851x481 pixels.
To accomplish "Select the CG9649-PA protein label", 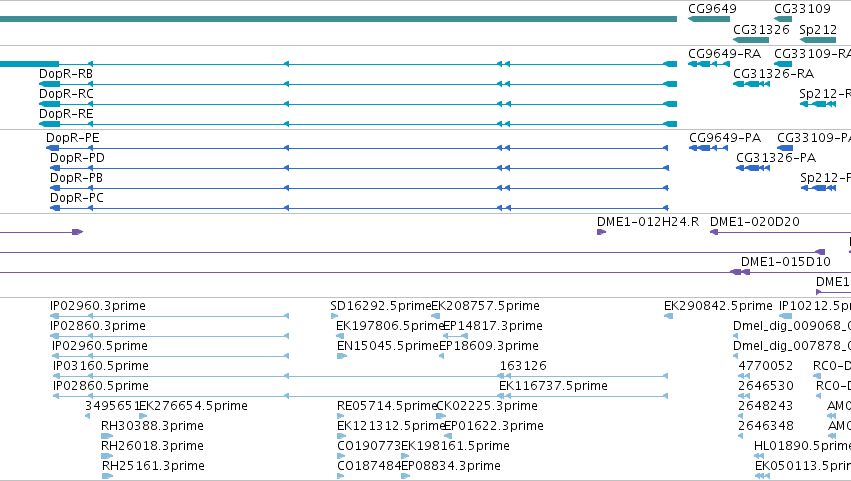I will [725, 138].
